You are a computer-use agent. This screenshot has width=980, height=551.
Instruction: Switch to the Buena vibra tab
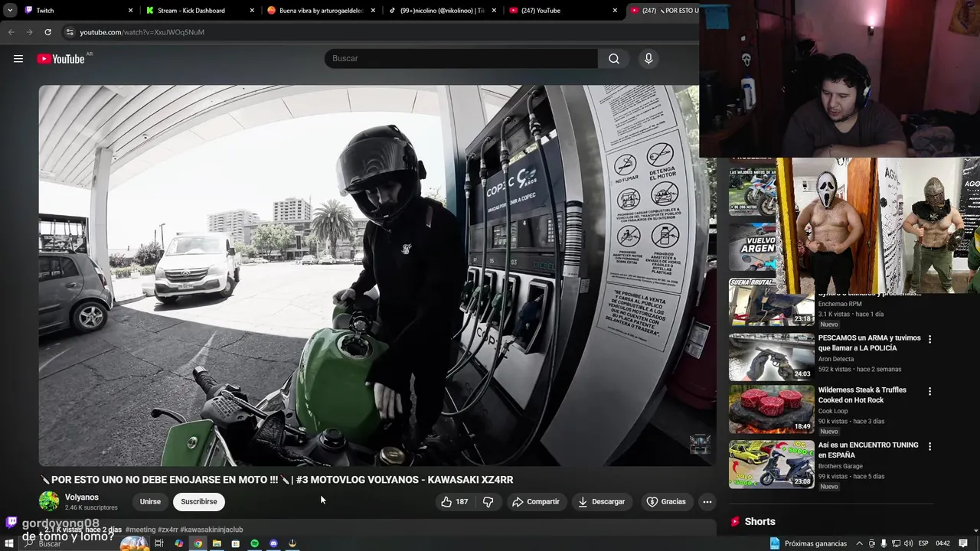pos(321,11)
